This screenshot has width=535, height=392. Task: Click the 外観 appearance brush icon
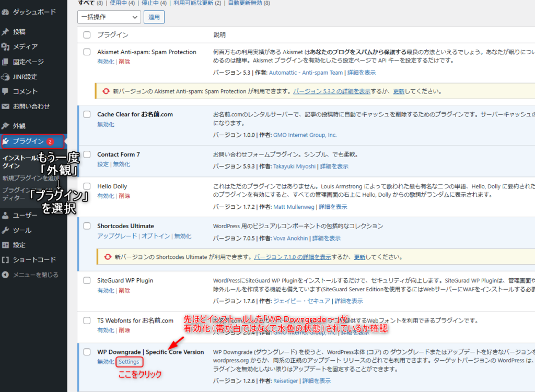click(x=5, y=126)
